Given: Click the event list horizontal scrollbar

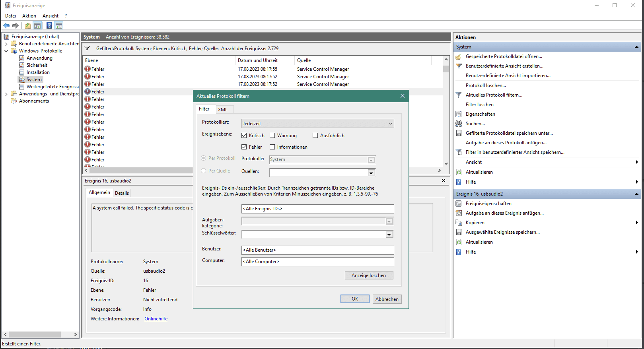Looking at the screenshot, I should pos(139,170).
